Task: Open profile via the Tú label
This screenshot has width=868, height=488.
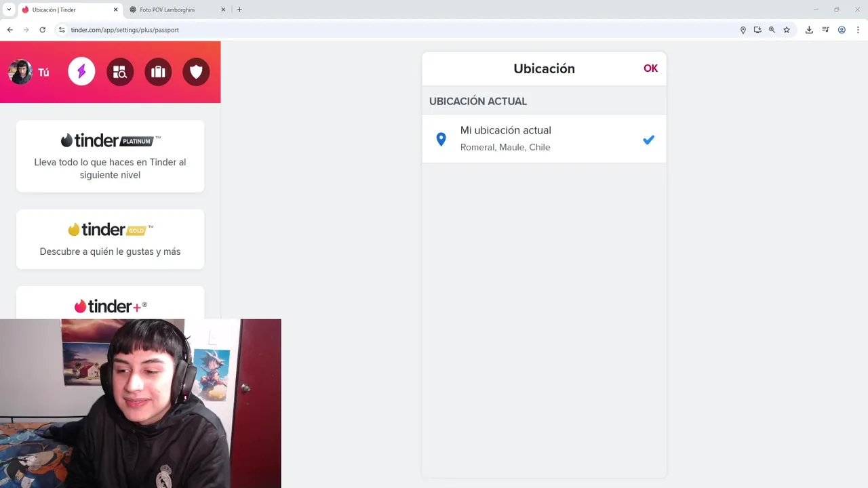Action: pos(43,73)
